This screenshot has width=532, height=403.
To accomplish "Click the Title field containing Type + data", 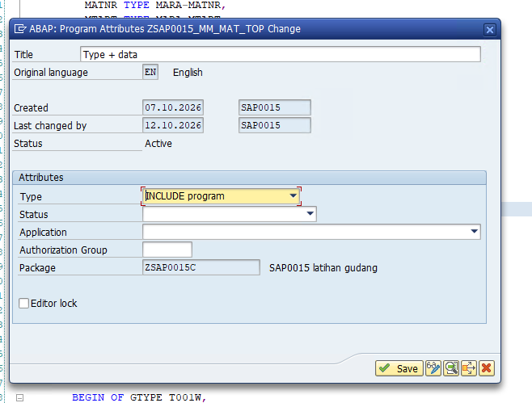I will coord(281,54).
